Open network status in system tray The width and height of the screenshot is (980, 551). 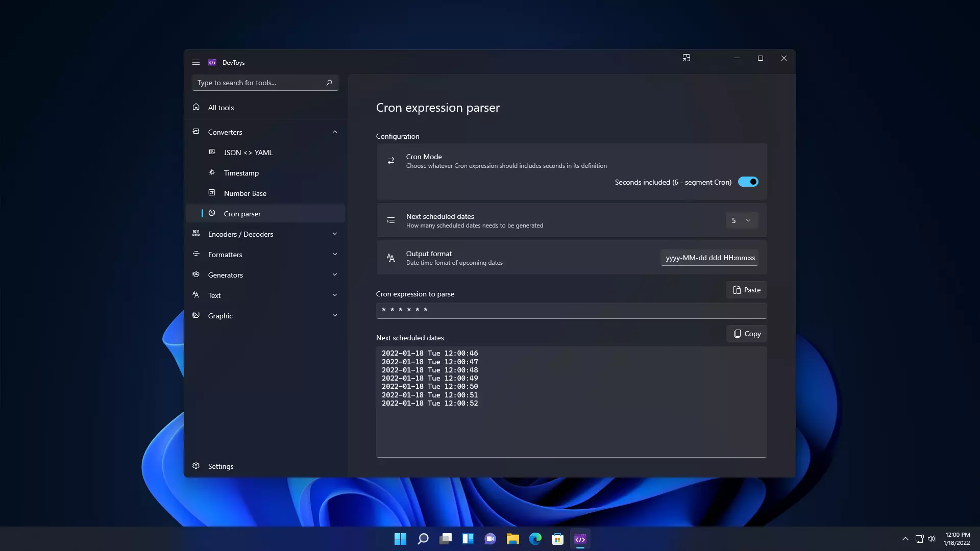(x=919, y=539)
